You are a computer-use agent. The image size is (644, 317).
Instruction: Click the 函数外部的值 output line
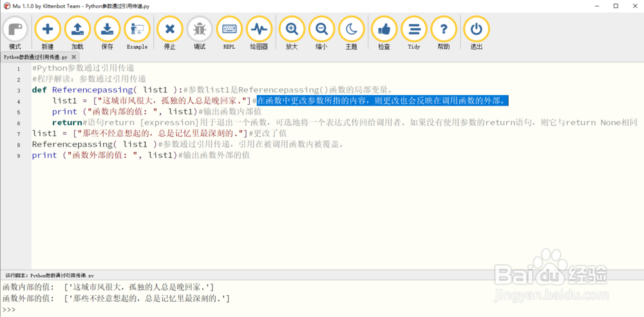tap(116, 298)
